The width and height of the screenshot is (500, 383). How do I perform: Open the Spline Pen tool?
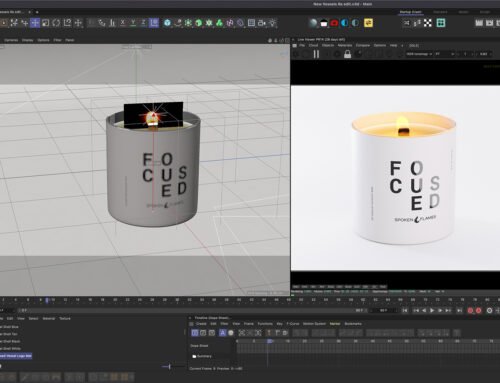[178, 23]
